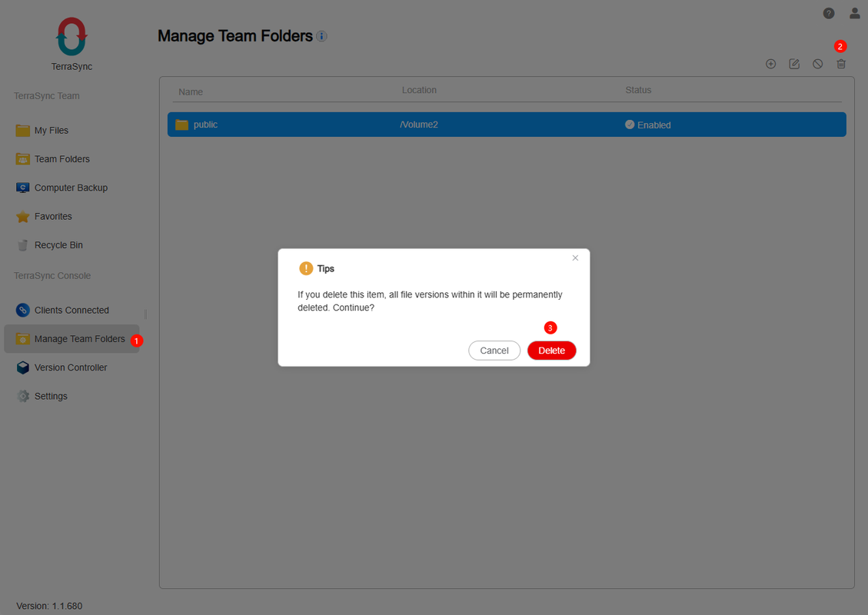Click the Version Controller cube icon
Viewport: 868px width, 615px height.
pyautogui.click(x=23, y=367)
